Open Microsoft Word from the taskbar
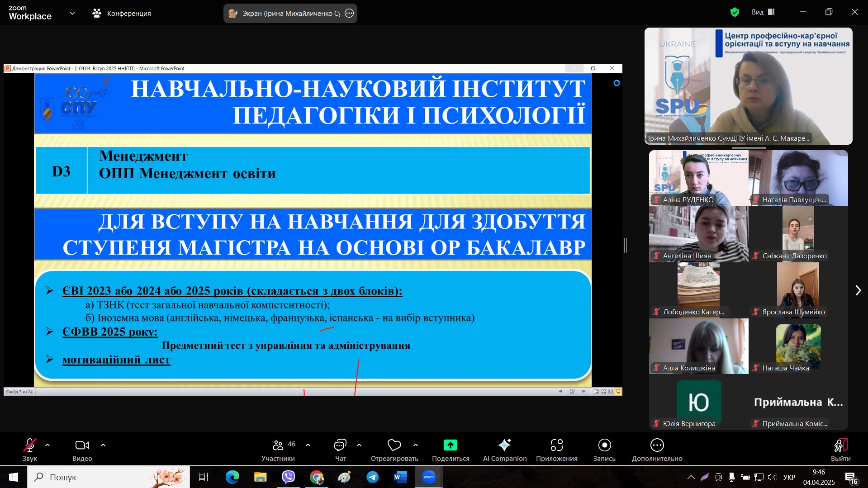Image resolution: width=868 pixels, height=488 pixels. point(401,477)
